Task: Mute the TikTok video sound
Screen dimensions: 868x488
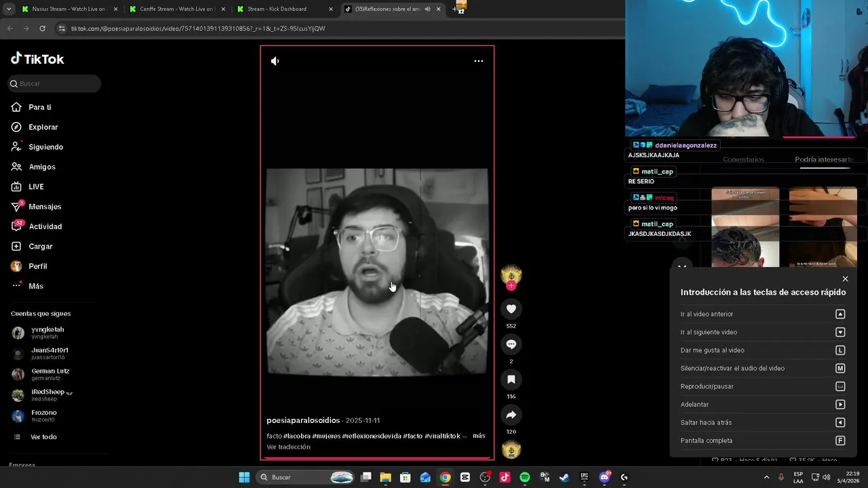Action: pyautogui.click(x=275, y=61)
